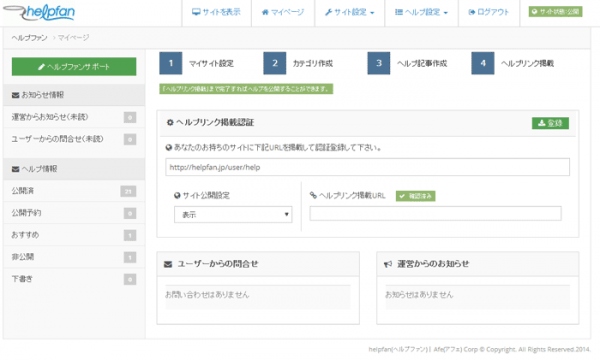Click the count badge next to 公開済
This screenshot has width=600, height=360.
128,191
